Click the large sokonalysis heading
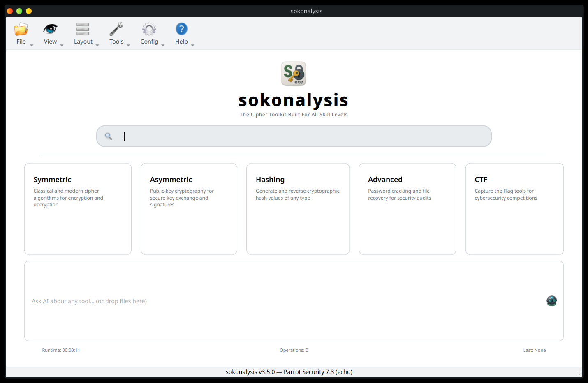The image size is (588, 383). point(294,100)
